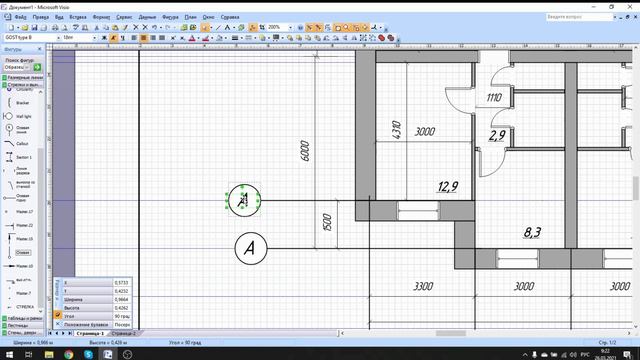The width and height of the screenshot is (640, 360).
Task: Click the font color A icon
Action: (x=192, y=38)
